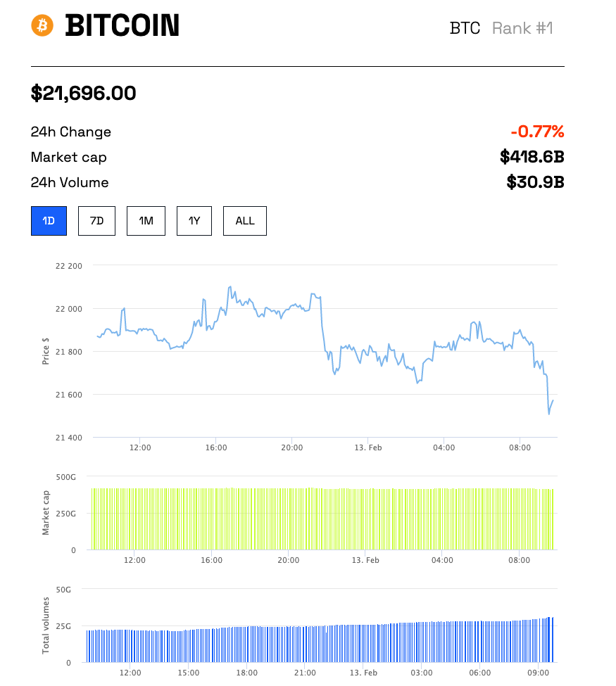Click the Price $ axis label
This screenshot has height=686, width=616.
(x=46, y=351)
